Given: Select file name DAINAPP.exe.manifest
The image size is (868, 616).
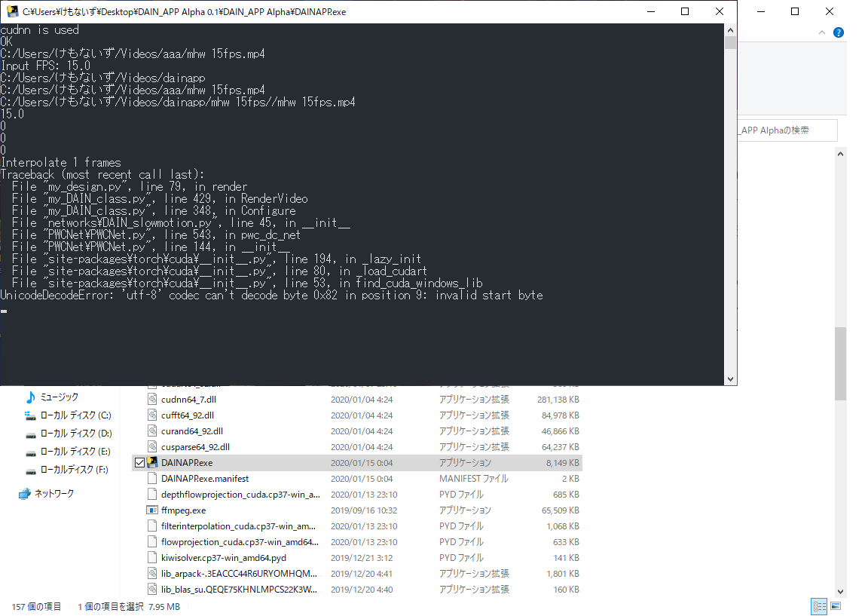Looking at the screenshot, I should point(205,479).
